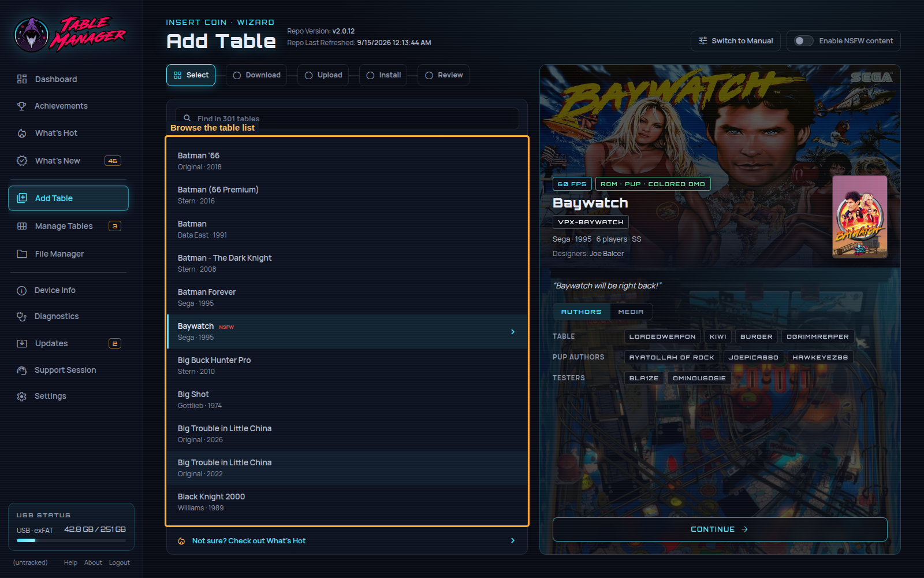Image resolution: width=924 pixels, height=578 pixels.
Task: Click the File Manager folder icon
Action: pyautogui.click(x=22, y=254)
